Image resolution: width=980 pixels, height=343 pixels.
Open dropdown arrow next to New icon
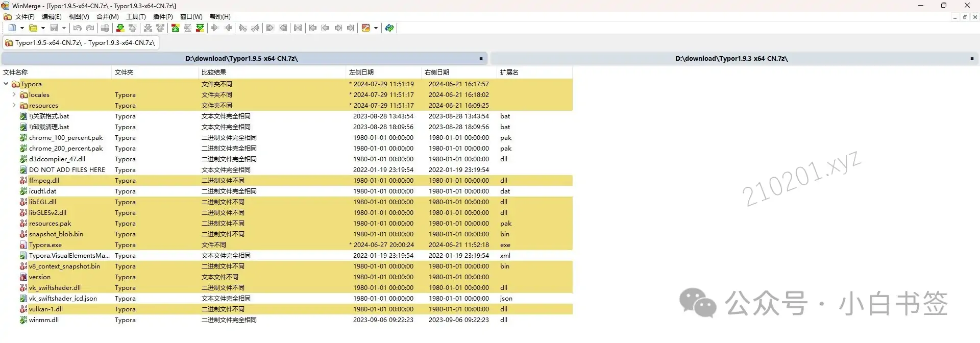click(x=22, y=28)
